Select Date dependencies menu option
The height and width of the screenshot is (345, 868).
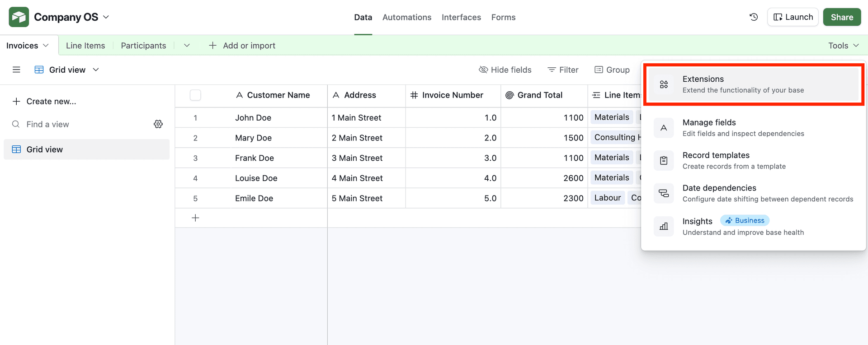point(753,193)
